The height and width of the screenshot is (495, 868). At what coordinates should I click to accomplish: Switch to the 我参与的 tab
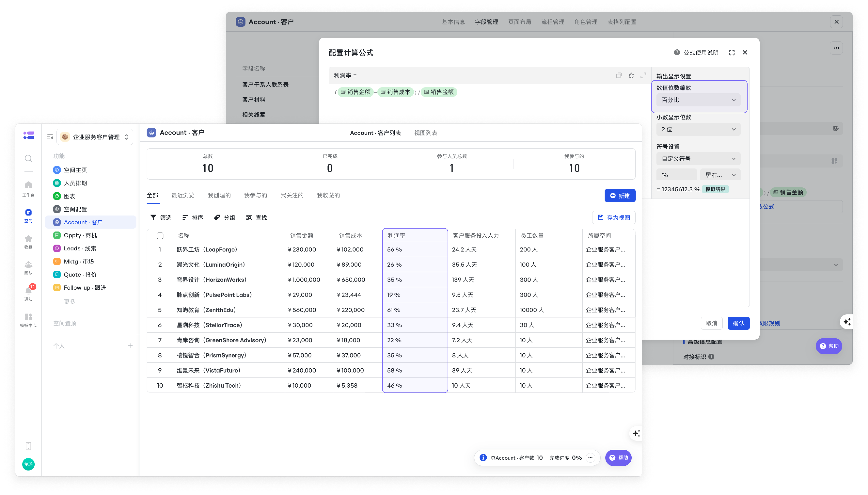click(x=256, y=195)
